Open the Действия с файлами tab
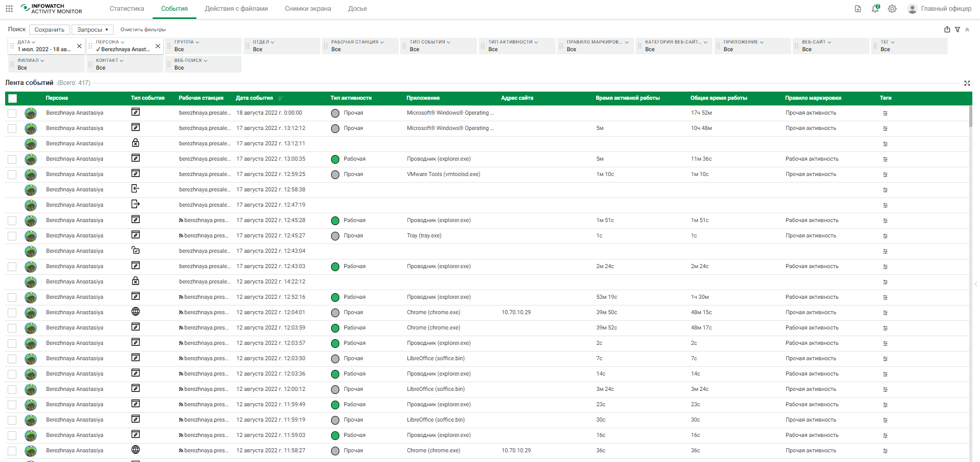980x462 pixels. 236,9
